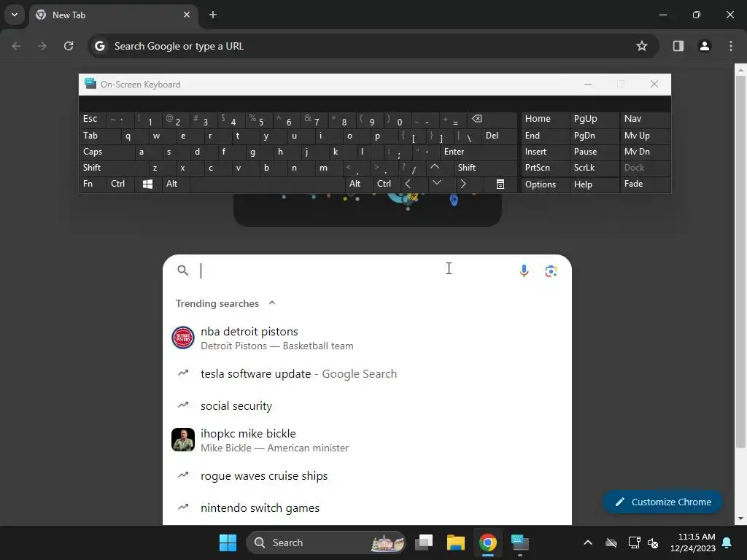Select tesla software update suggestion
The height and width of the screenshot is (560, 747).
pos(368,374)
